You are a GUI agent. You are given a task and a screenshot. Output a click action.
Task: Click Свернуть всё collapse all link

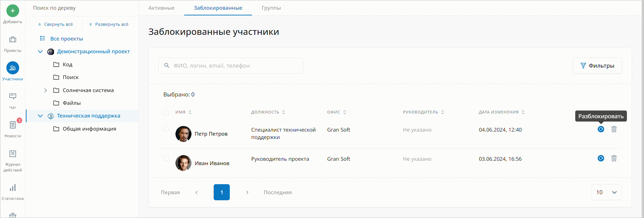(x=55, y=24)
